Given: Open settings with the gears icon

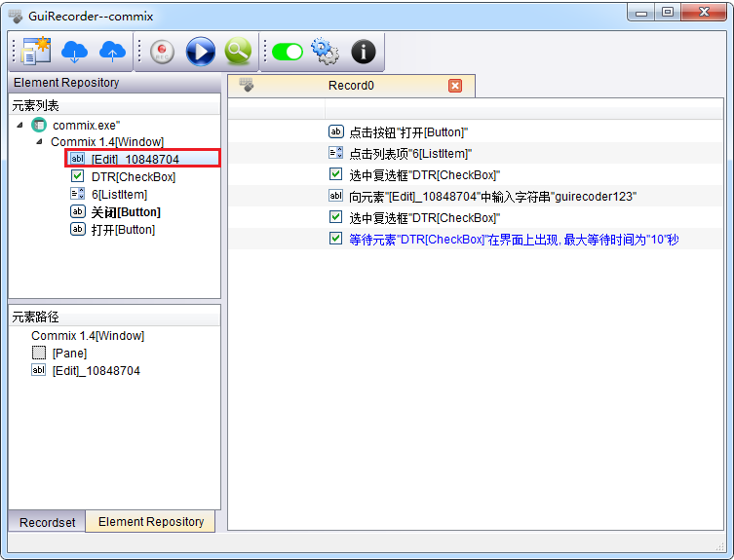Looking at the screenshot, I should tap(325, 51).
